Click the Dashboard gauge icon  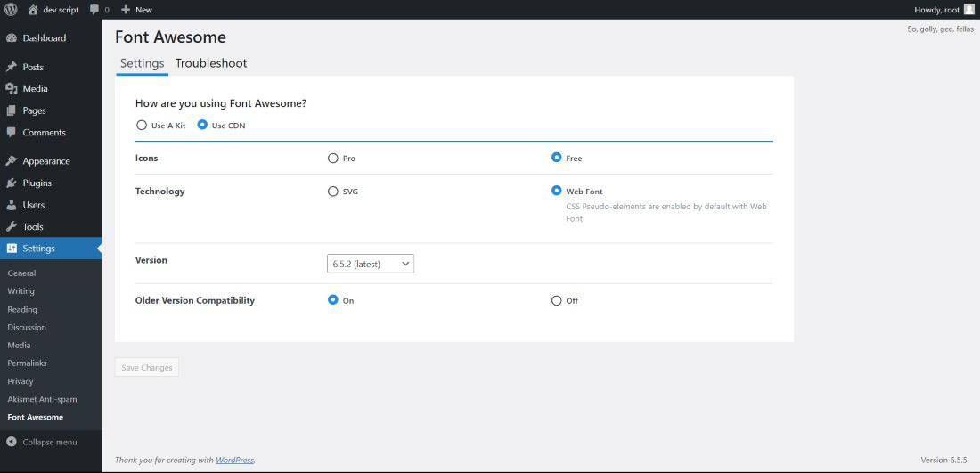[12, 38]
